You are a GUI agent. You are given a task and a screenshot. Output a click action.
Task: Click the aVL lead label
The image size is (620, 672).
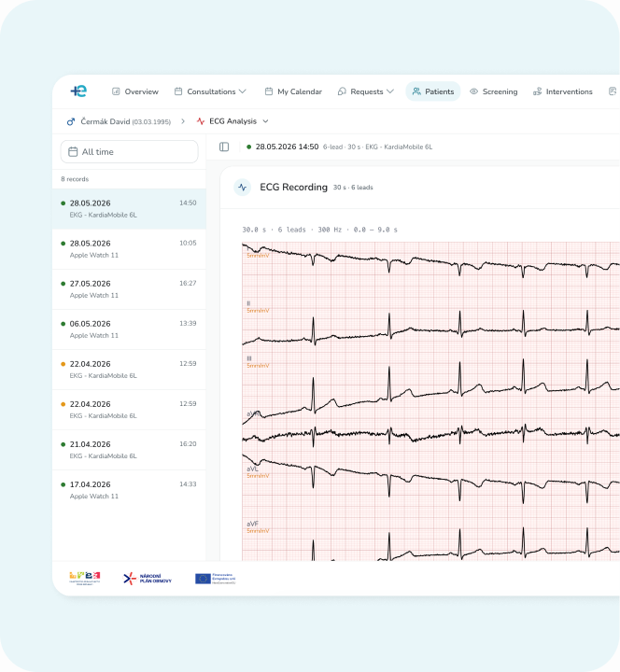point(252,469)
